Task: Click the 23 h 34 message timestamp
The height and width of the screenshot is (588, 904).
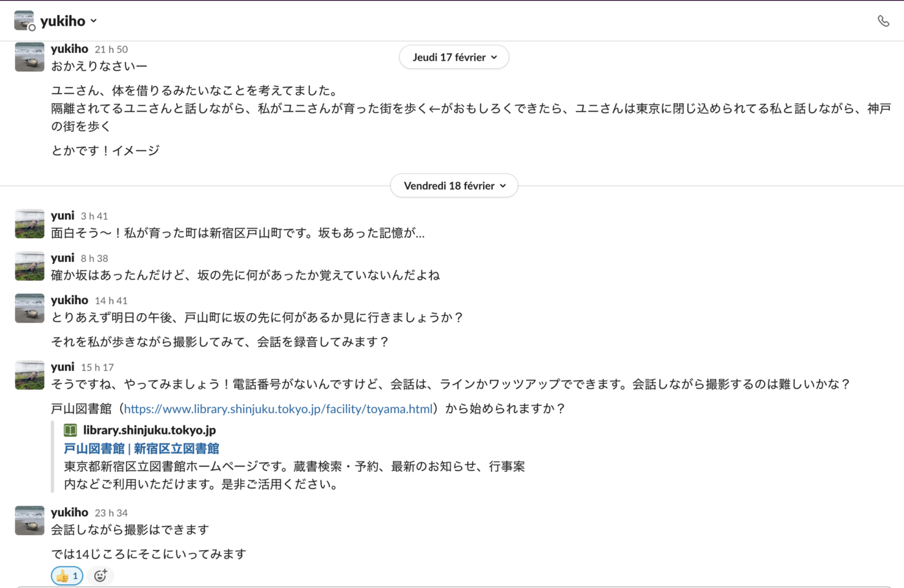Action: 111,513
